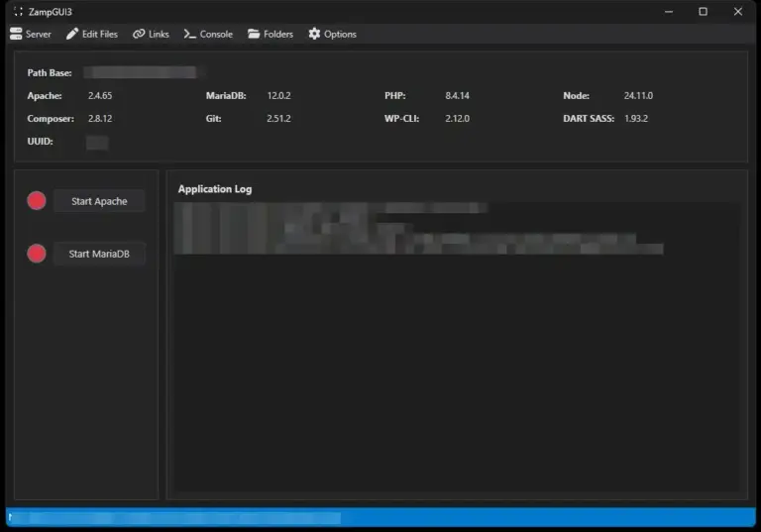The width and height of the screenshot is (761, 532).
Task: Click the gear icon for Options
Action: coord(314,34)
